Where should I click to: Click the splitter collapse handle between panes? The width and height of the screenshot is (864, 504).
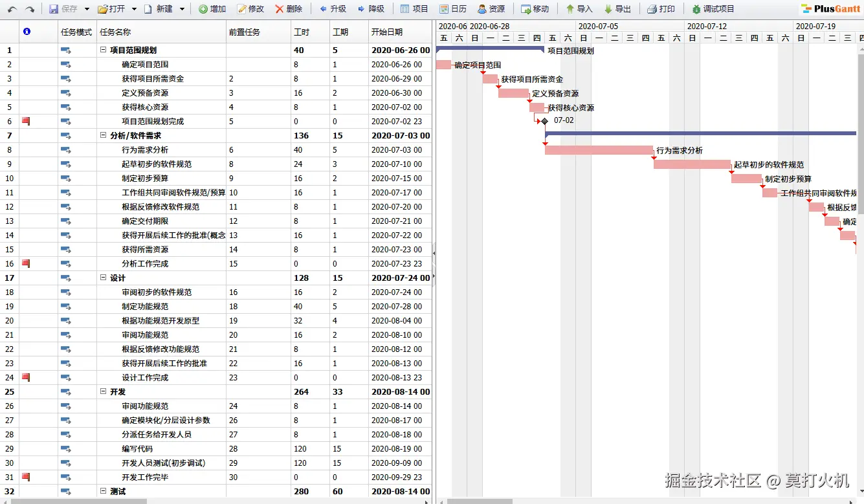tap(434, 254)
